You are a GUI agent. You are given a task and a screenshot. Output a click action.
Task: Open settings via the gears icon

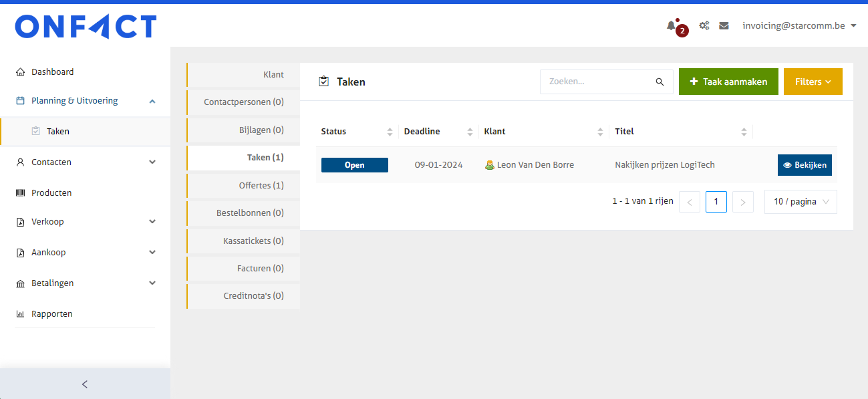(x=704, y=26)
